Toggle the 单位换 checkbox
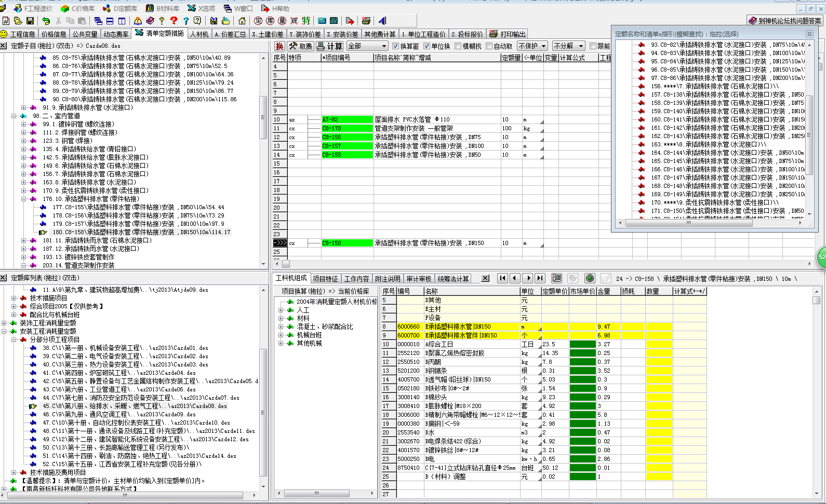The height and width of the screenshot is (504, 826). 427,46
